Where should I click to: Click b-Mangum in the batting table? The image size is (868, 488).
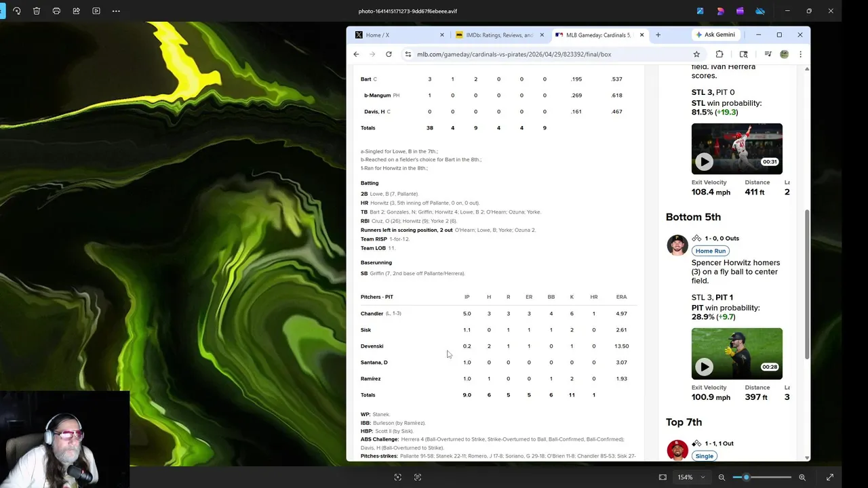(377, 95)
